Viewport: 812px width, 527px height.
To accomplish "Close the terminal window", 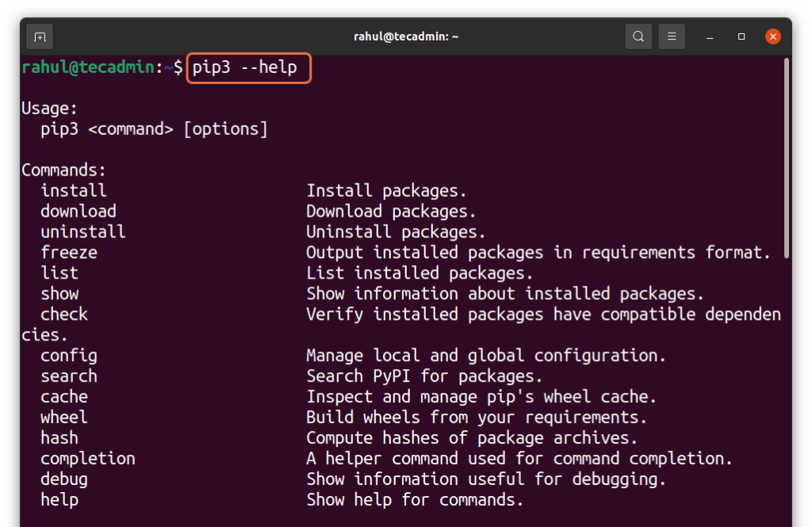I will pos(773,36).
